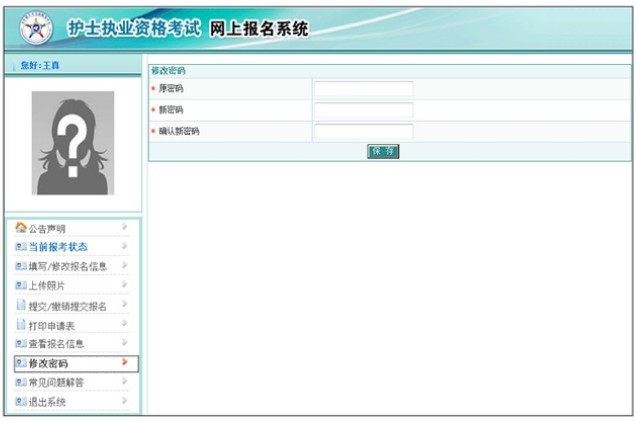The height and width of the screenshot is (421, 636).
Task: Click the document icon beside 打印申请表
Action: point(21,325)
